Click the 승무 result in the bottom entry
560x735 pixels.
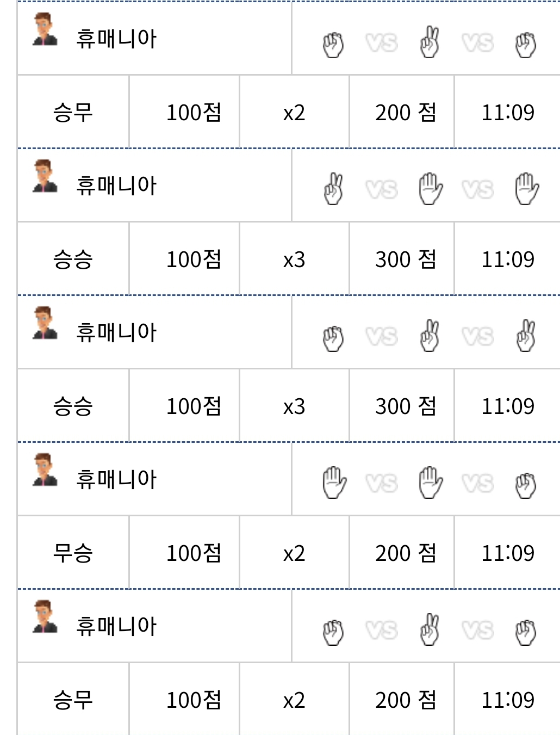click(73, 700)
